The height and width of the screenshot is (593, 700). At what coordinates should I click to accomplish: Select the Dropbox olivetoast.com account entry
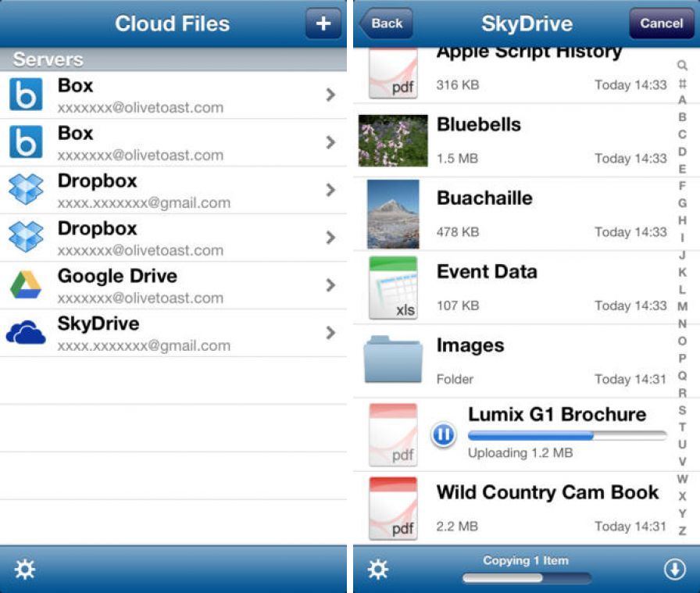tap(172, 238)
